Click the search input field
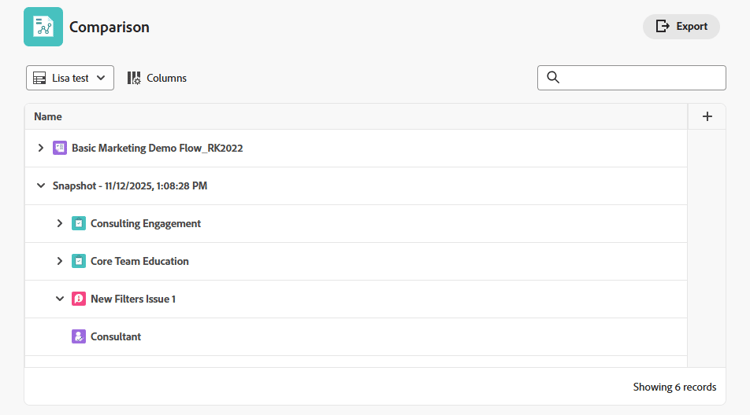Viewport: 750px width, 415px height. [x=640, y=78]
